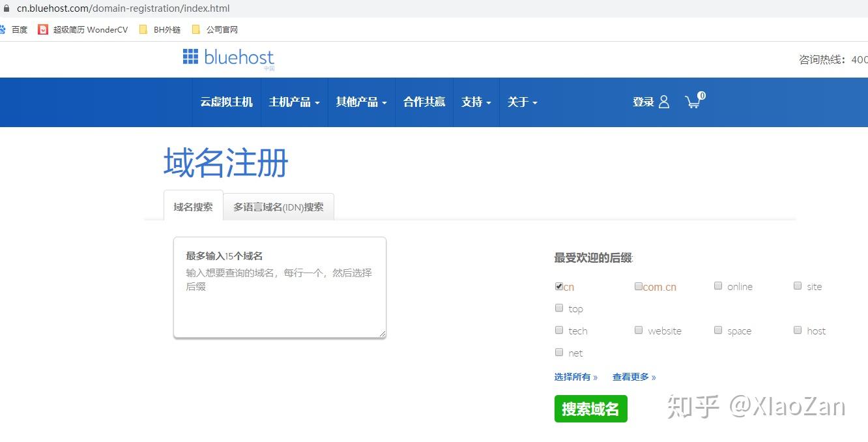
Task: Open the BH外链 bookmark folder
Action: pos(160,29)
